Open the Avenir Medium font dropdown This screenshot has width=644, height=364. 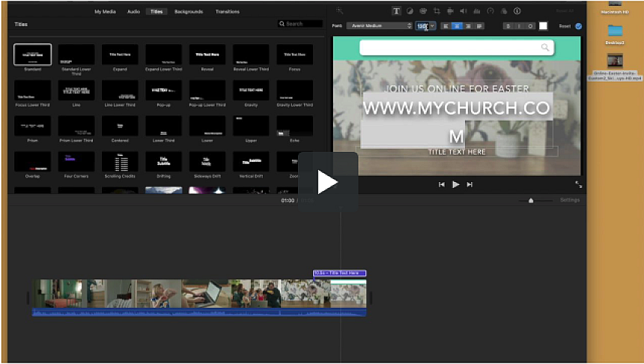coord(378,25)
